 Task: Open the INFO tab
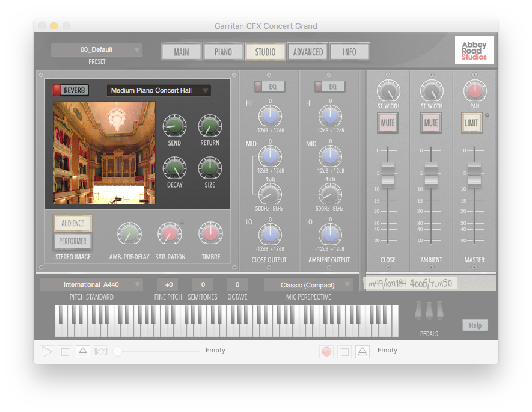coord(349,52)
